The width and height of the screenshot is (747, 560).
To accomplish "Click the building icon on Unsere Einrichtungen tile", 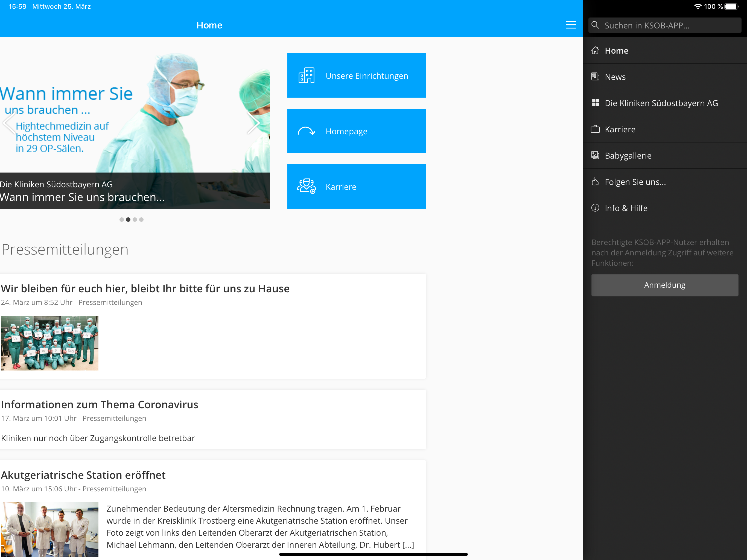I will tap(306, 75).
